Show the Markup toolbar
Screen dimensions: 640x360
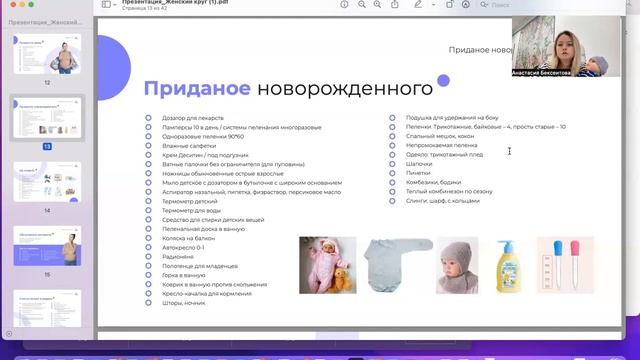(466, 4)
